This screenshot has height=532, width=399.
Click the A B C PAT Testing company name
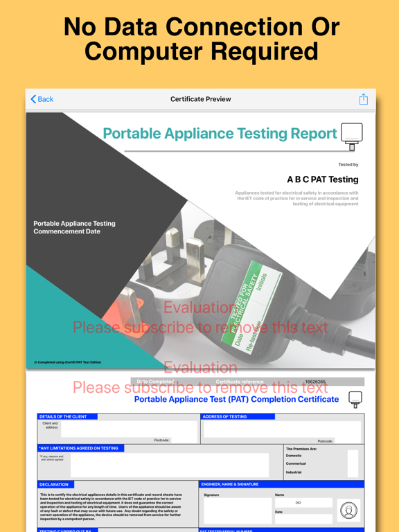tap(323, 179)
